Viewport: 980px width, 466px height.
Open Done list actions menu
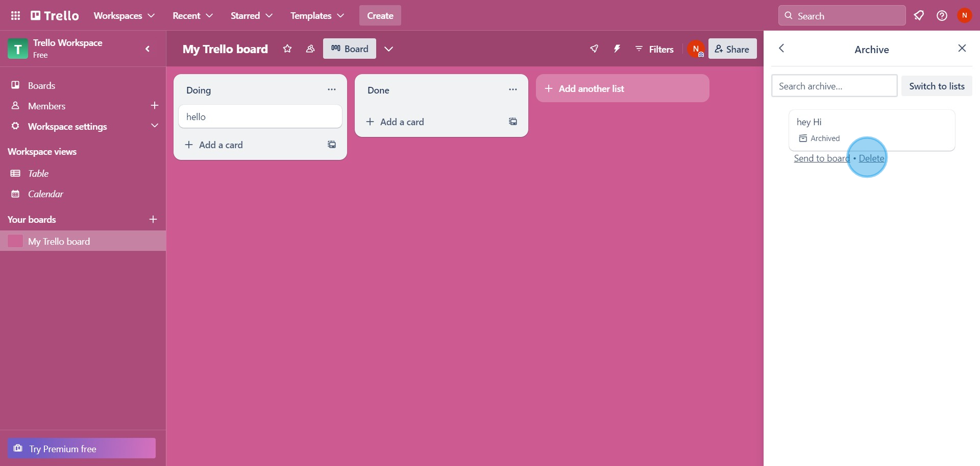[513, 89]
